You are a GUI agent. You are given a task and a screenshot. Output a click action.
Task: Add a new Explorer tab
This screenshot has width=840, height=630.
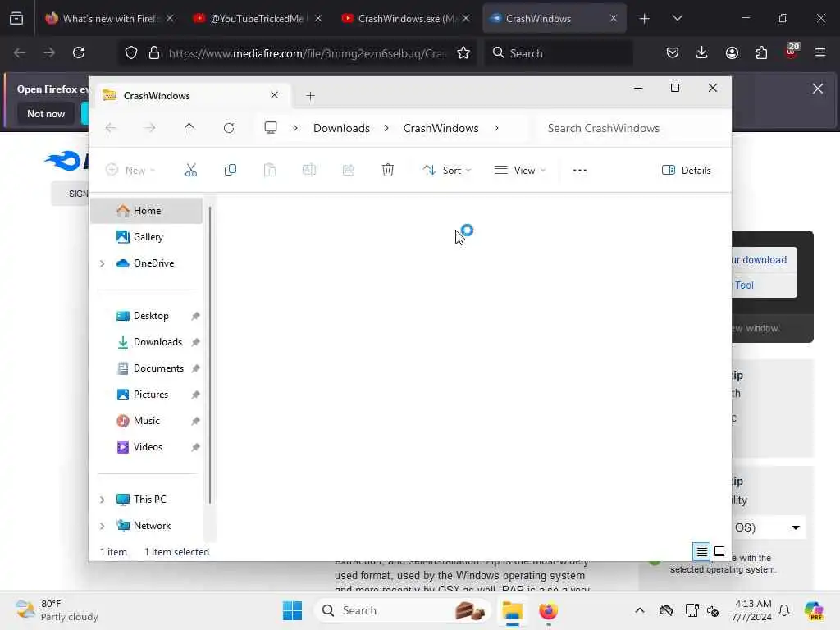(310, 96)
